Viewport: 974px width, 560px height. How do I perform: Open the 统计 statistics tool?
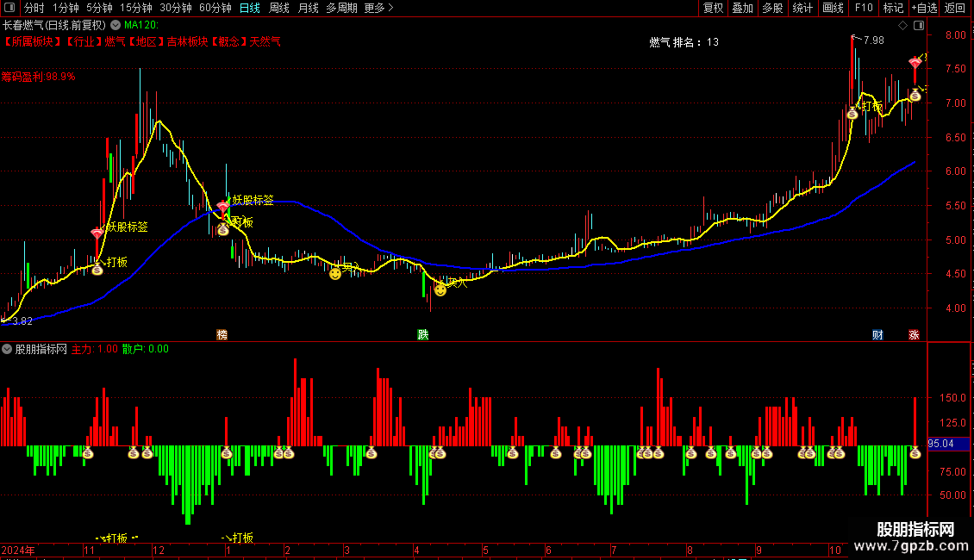coord(802,8)
